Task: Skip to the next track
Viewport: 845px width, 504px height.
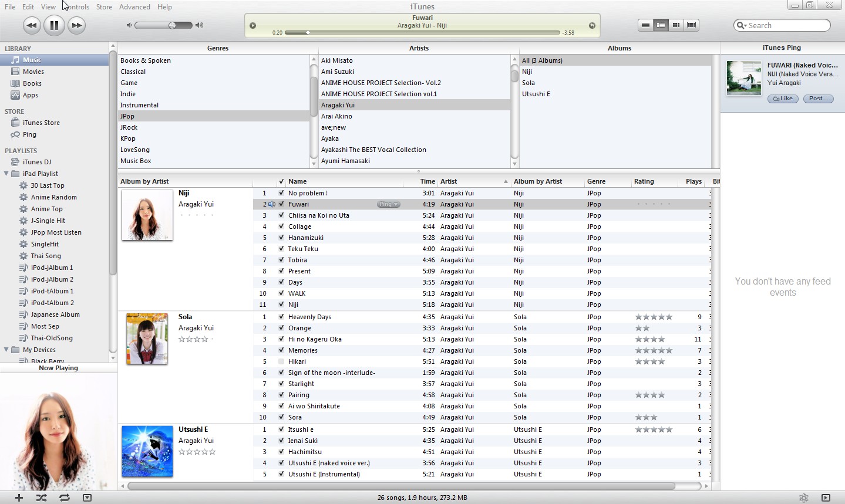Action: (x=76, y=25)
